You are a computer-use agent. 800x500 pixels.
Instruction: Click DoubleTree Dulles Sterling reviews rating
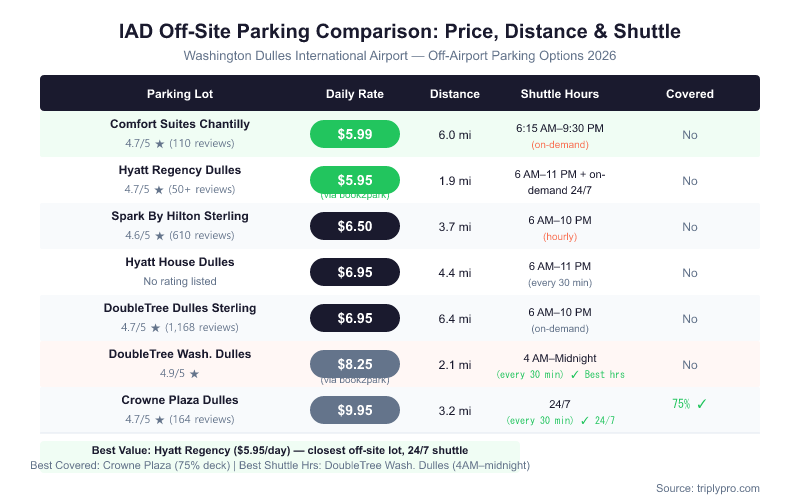(x=180, y=328)
